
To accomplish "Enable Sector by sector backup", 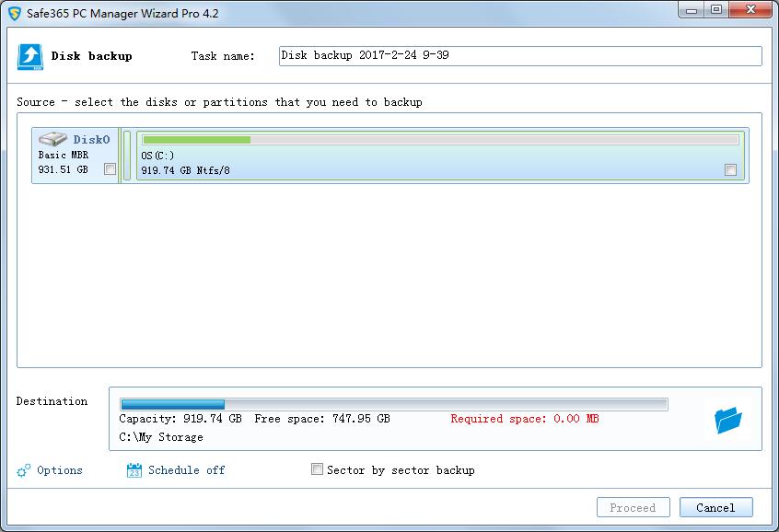I will [318, 469].
